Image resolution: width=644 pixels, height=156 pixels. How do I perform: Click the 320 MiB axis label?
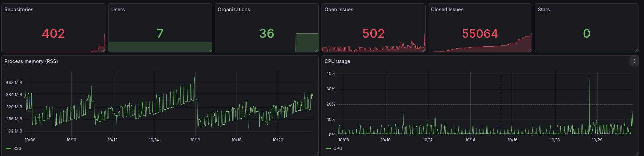point(14,107)
